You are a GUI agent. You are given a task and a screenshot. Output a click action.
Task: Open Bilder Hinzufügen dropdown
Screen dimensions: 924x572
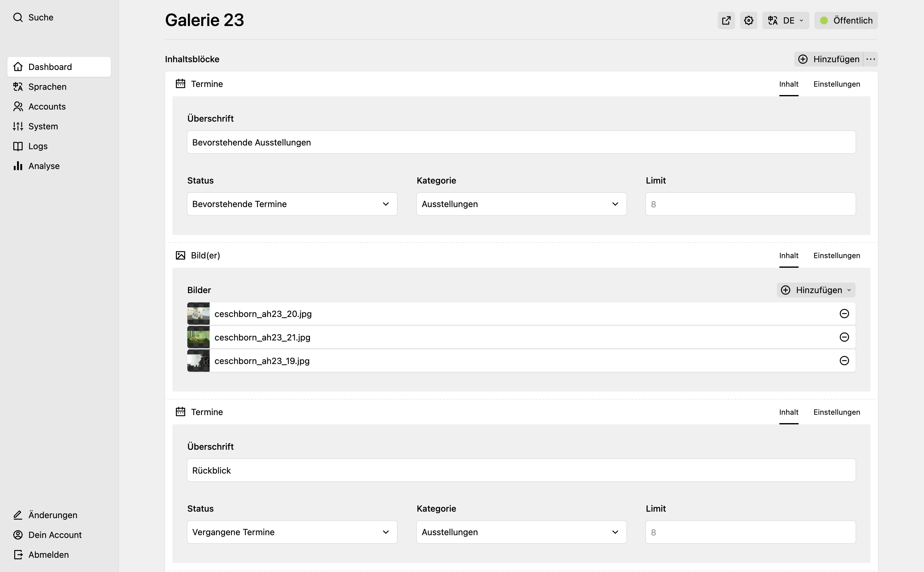tap(816, 290)
